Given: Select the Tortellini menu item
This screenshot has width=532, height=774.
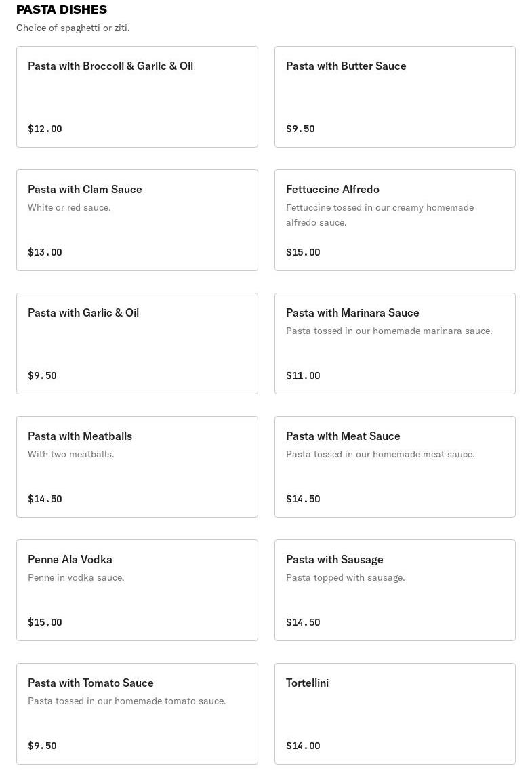Looking at the screenshot, I should tap(394, 714).
